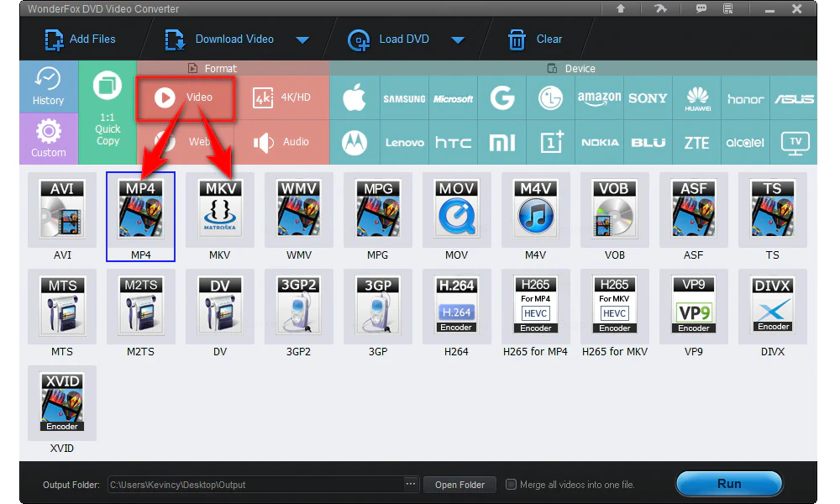Pick the MKV Matroska format

click(219, 210)
